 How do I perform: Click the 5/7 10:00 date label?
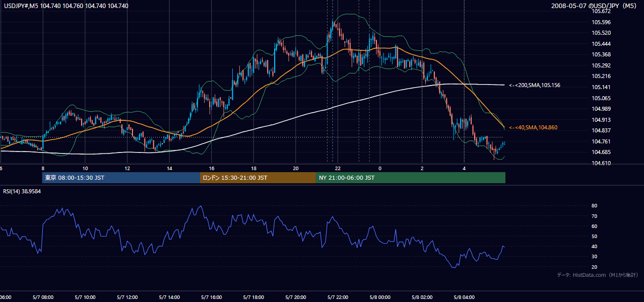pyautogui.click(x=85, y=297)
